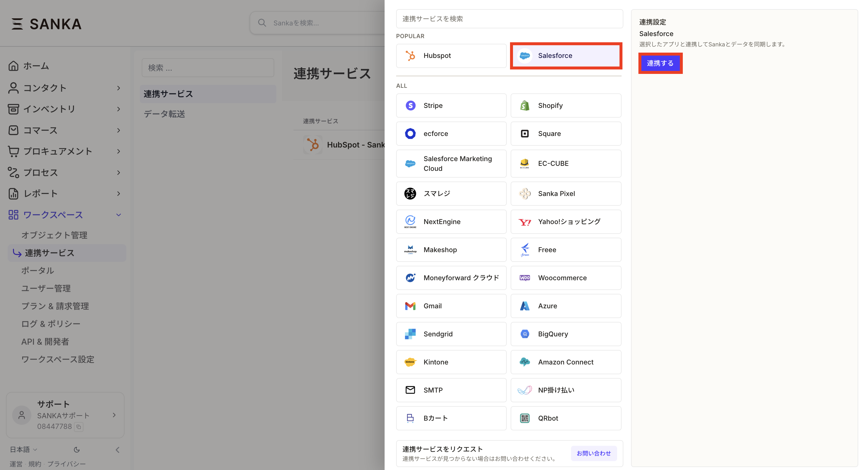868x470 pixels.
Task: Click the Kintone cloud icon
Action: click(410, 362)
